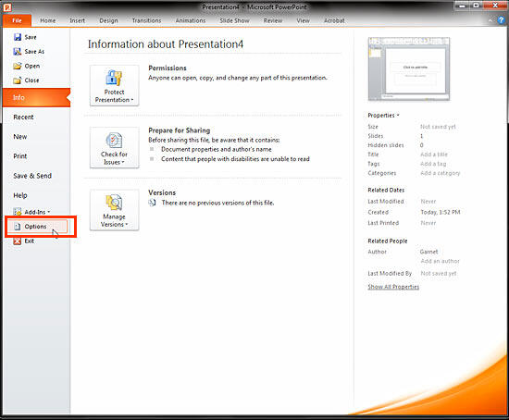
Task: Click the PowerPoint logo in the title bar
Action: 7,6
